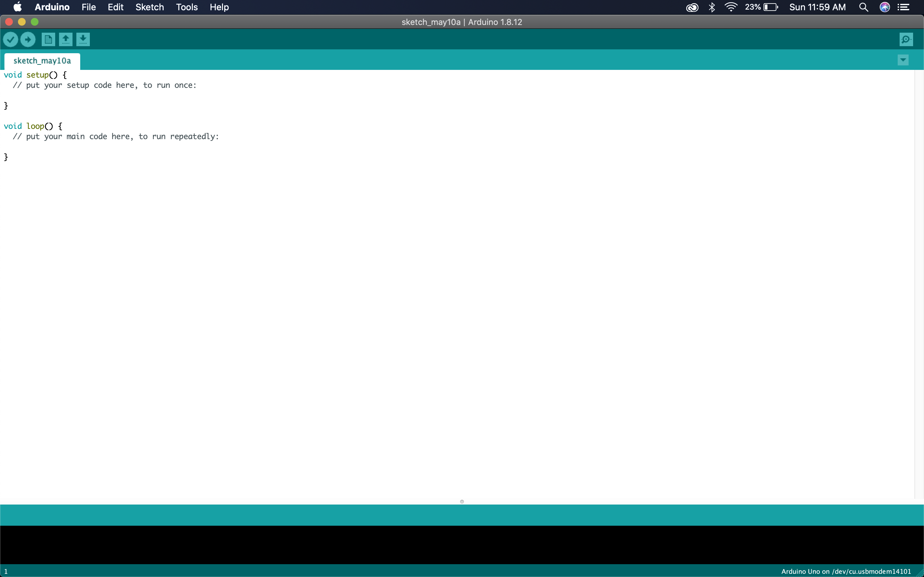Open the Apple menu
Image resolution: width=924 pixels, height=577 pixels.
(x=17, y=7)
